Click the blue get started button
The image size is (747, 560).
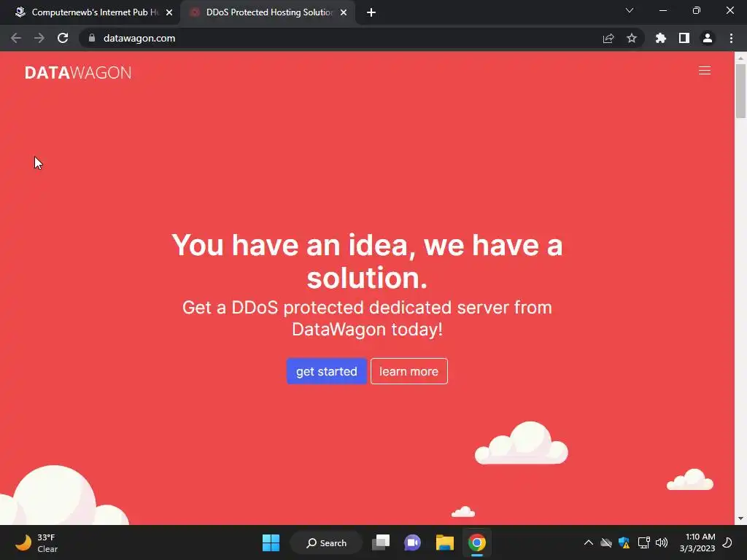click(x=326, y=371)
